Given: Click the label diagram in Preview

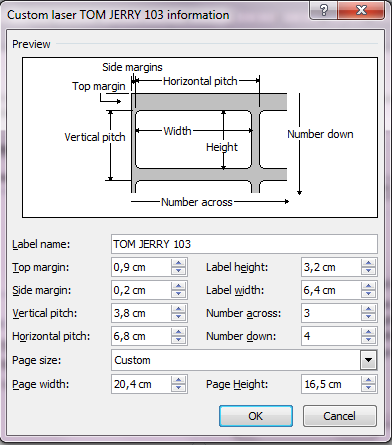Looking at the screenshot, I should [200, 137].
